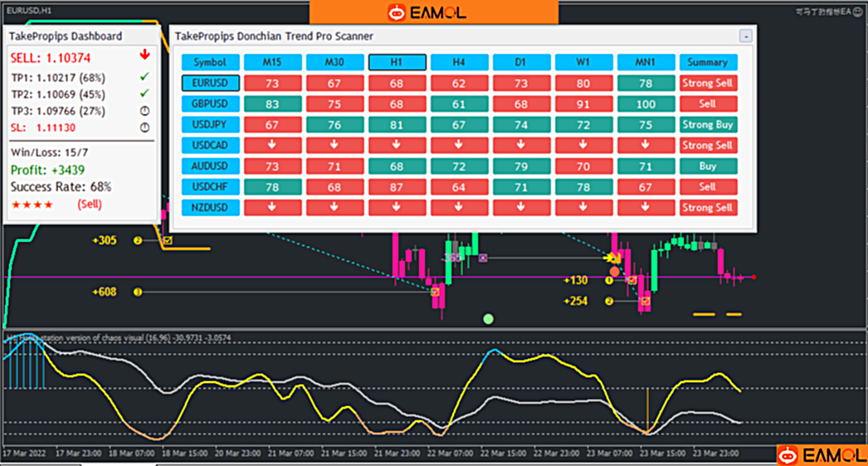The width and height of the screenshot is (868, 466).
Task: Click USDCAD H4 down arrow cell
Action: [x=459, y=145]
